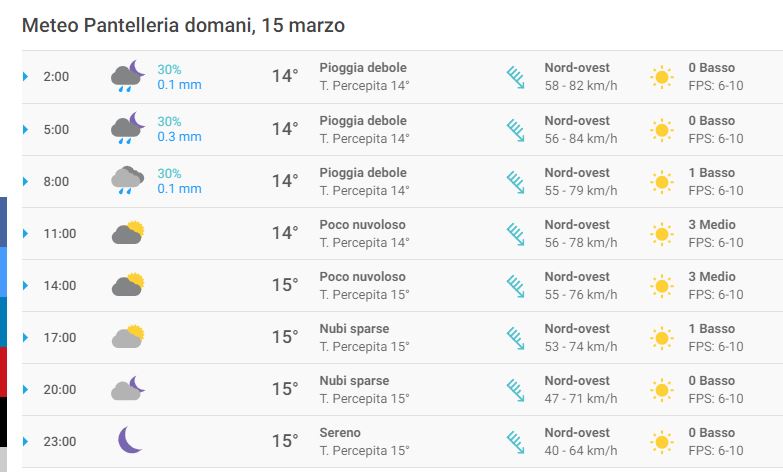Click the cloudy moon icon at 20:00
This screenshot has width=783, height=472.
pos(128,389)
